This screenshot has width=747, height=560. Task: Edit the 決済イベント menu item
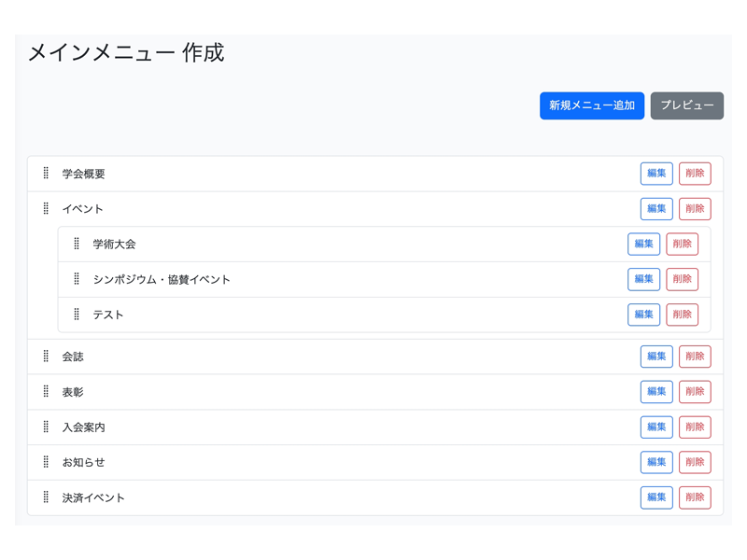656,497
